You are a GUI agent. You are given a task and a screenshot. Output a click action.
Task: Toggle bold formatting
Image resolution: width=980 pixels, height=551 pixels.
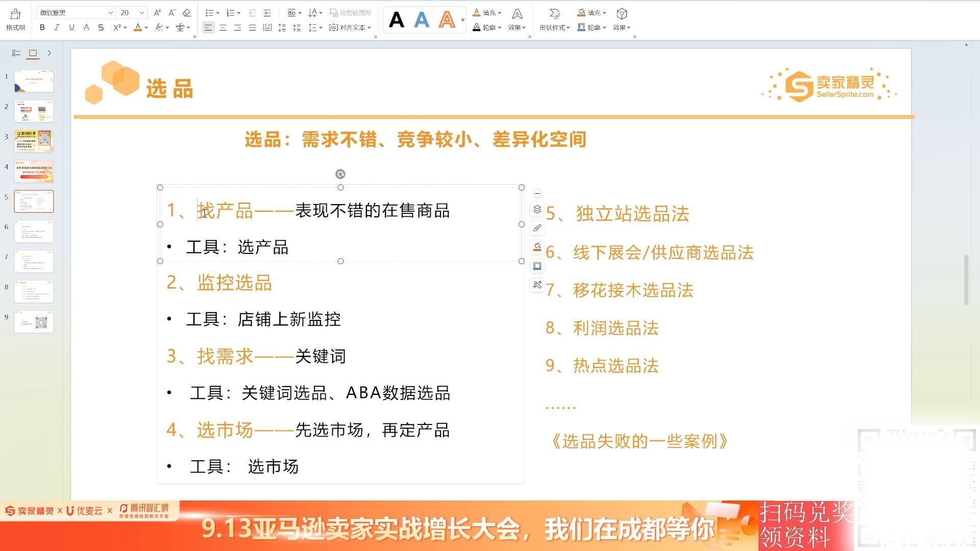(x=42, y=28)
